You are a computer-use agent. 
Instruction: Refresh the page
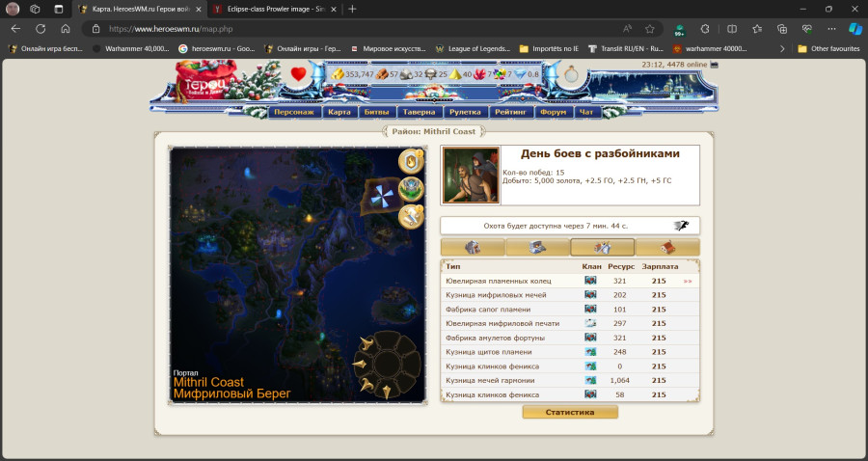41,29
